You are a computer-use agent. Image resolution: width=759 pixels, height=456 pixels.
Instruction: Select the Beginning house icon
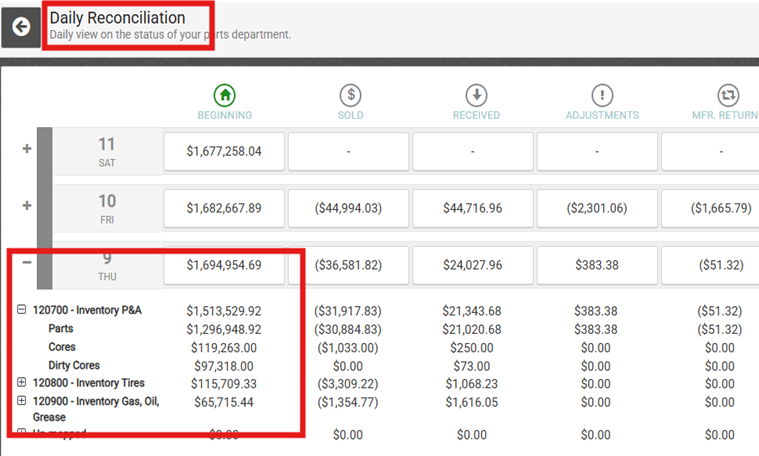point(225,95)
